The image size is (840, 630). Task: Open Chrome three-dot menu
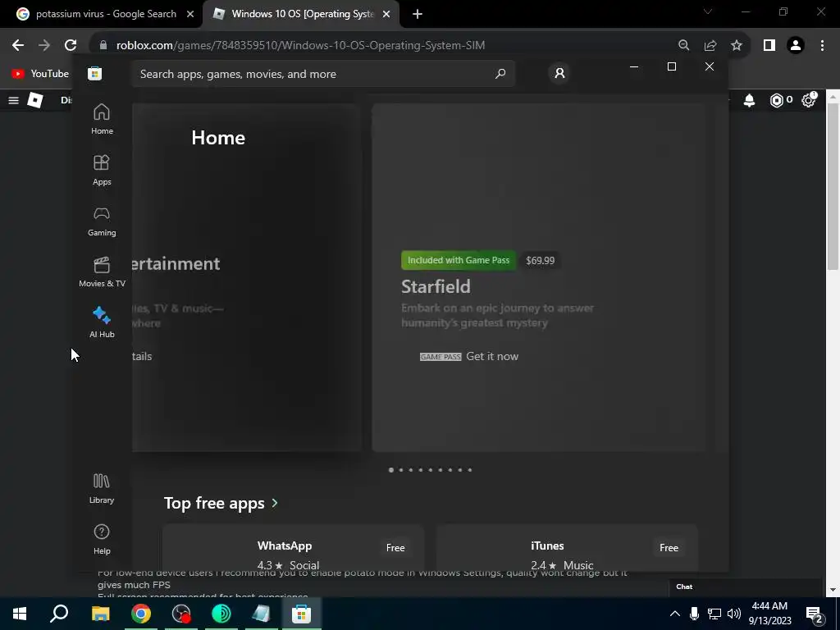(822, 45)
